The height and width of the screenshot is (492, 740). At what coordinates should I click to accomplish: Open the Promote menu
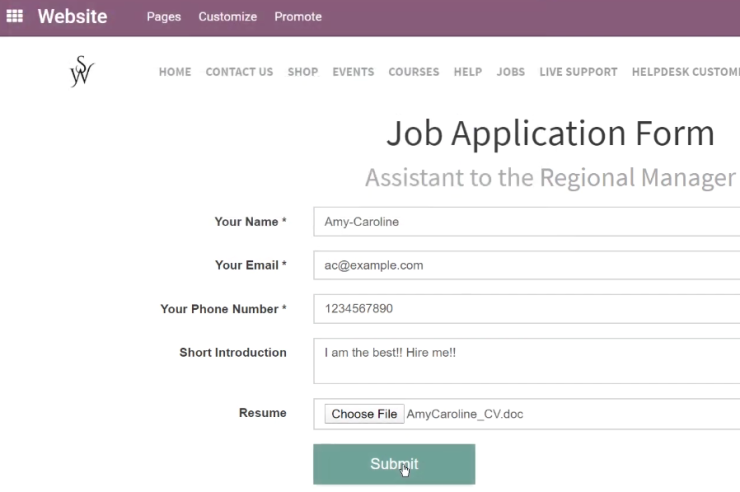click(298, 17)
